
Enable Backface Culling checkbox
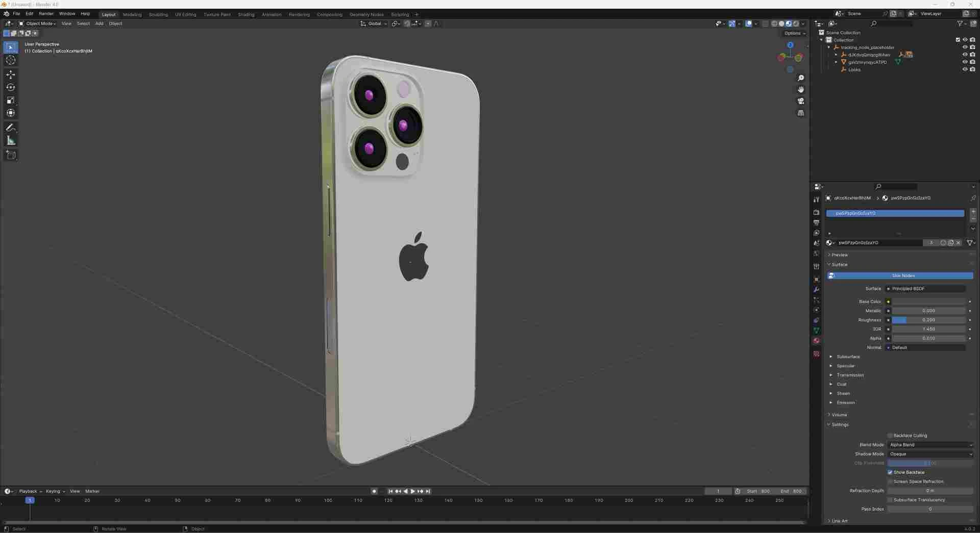(x=890, y=436)
